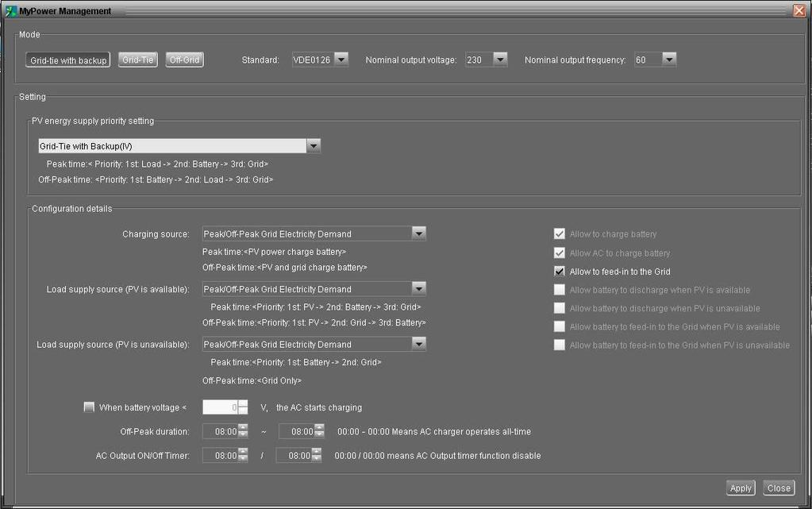
Task: Toggle Allow battery to discharge when PV is unavailable
Action: click(560, 308)
